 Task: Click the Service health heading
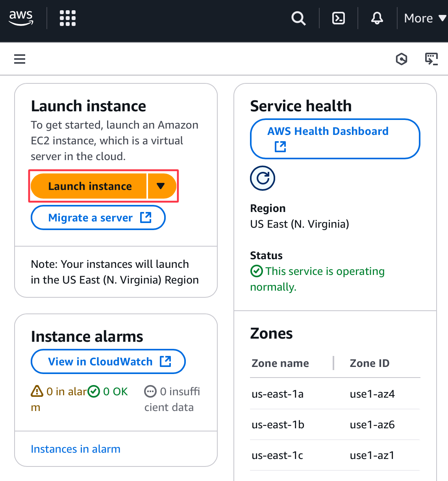click(x=301, y=106)
